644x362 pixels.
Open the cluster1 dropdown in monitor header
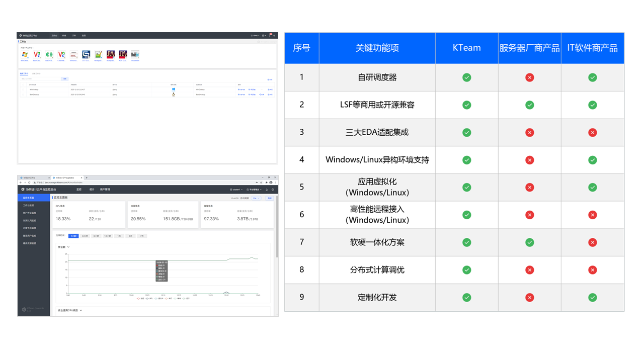point(235,190)
